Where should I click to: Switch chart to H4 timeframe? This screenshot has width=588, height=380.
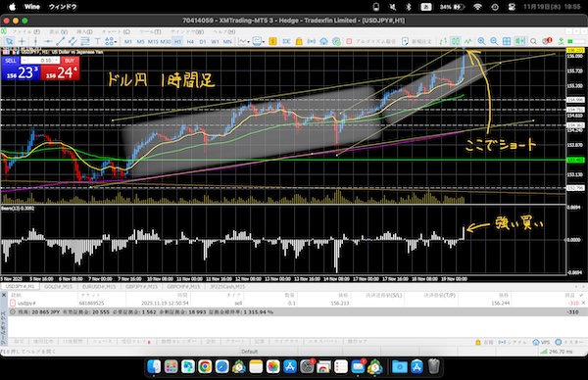190,41
